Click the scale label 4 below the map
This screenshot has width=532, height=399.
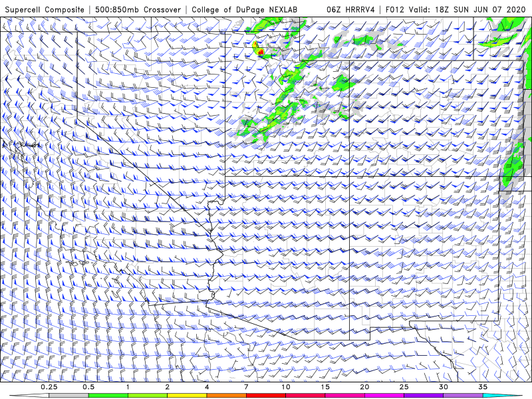pyautogui.click(x=207, y=387)
